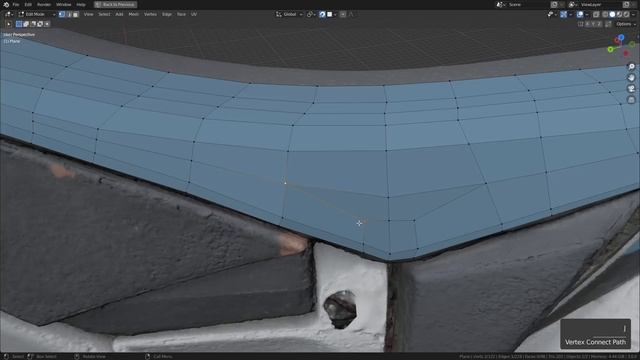The image size is (640, 360).
Task: Open the Global transform orientation dropdown
Action: point(289,14)
